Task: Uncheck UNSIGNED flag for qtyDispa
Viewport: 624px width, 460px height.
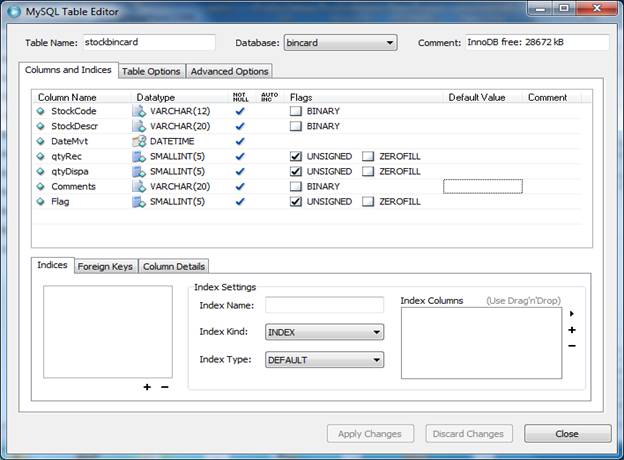Action: coord(296,172)
